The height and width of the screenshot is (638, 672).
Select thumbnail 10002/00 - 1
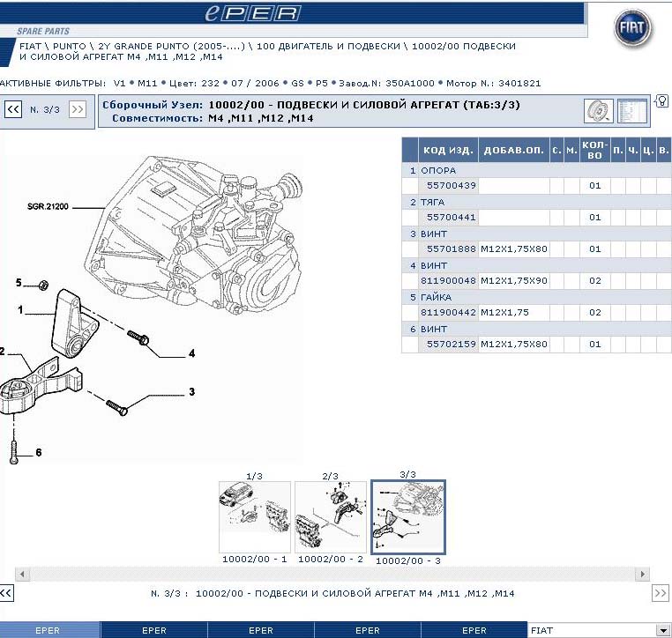point(254,516)
